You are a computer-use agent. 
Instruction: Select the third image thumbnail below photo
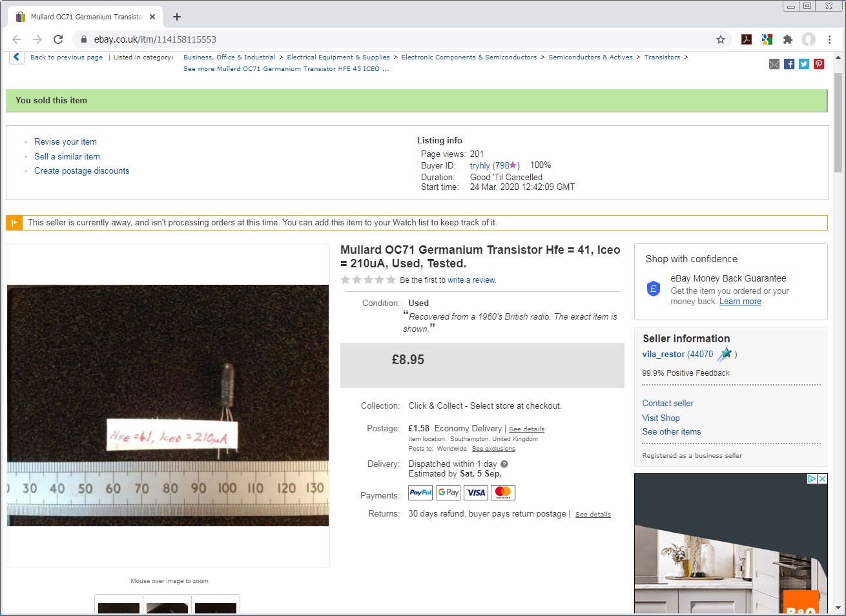click(216, 605)
